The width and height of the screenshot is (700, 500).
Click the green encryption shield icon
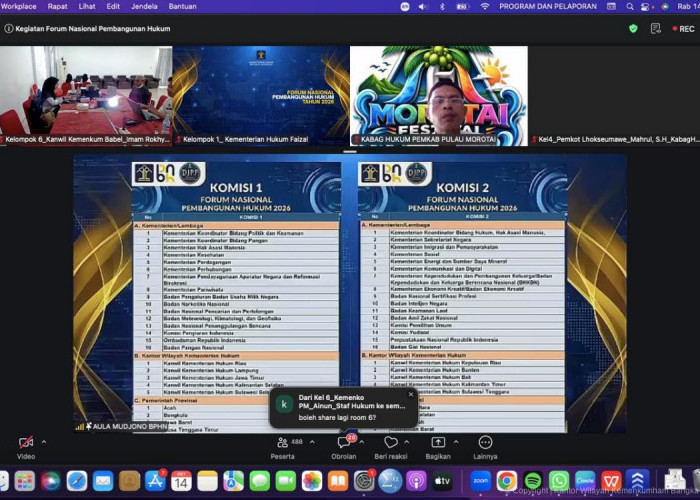[x=633, y=29]
